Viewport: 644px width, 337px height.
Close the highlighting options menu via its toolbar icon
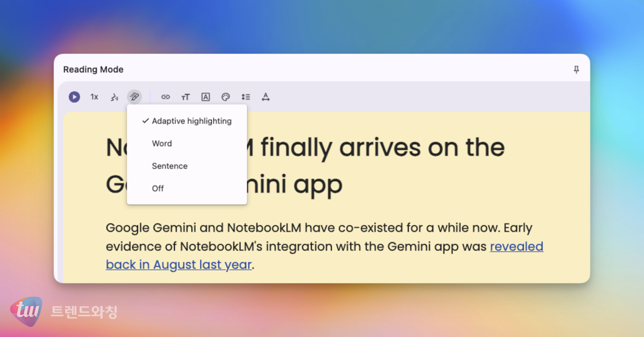pyautogui.click(x=134, y=97)
